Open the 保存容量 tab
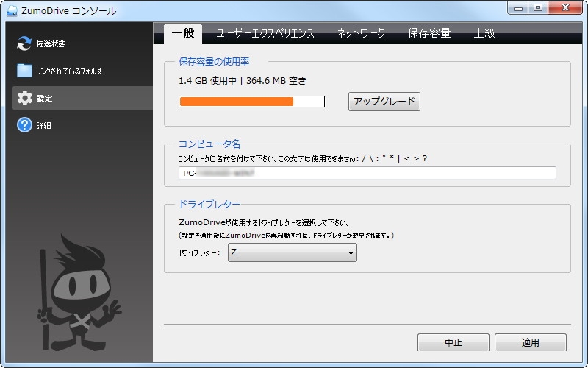Viewport: 588px width, 368px height. tap(429, 33)
